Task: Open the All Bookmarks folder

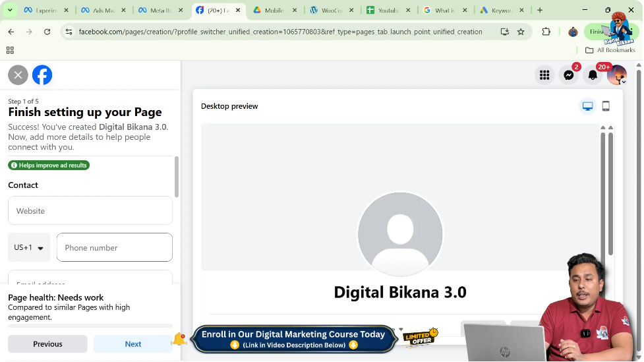Action: click(x=610, y=50)
